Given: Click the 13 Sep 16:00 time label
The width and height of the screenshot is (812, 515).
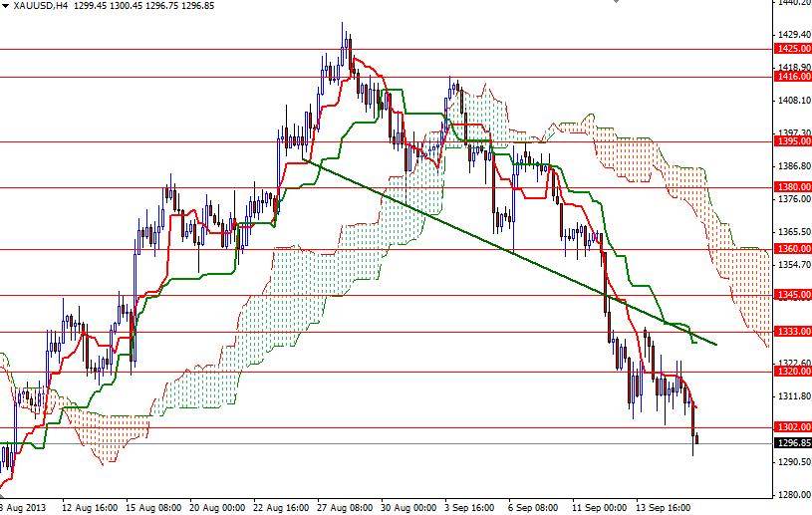Looking at the screenshot, I should pos(663,508).
